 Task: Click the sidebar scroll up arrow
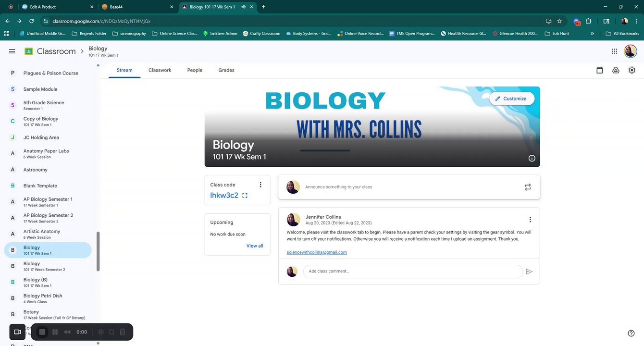click(x=98, y=65)
